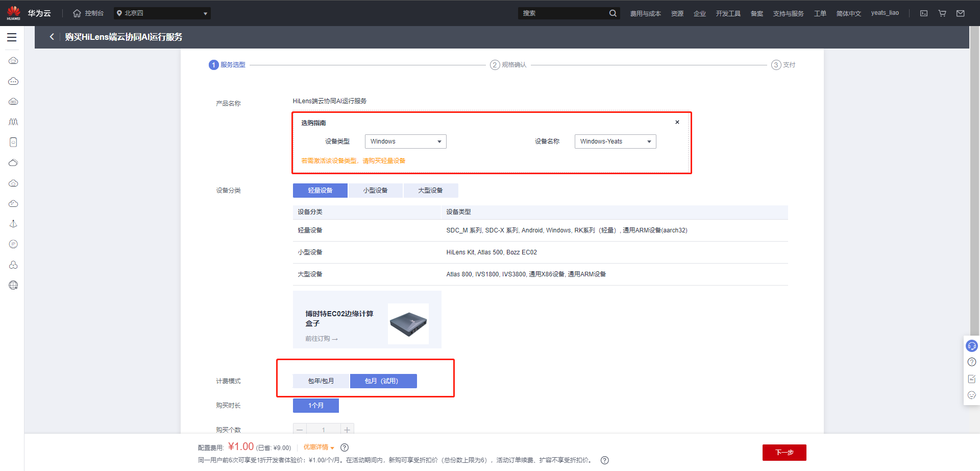Choose monthly trial billing mode
980x471 pixels.
[383, 381]
